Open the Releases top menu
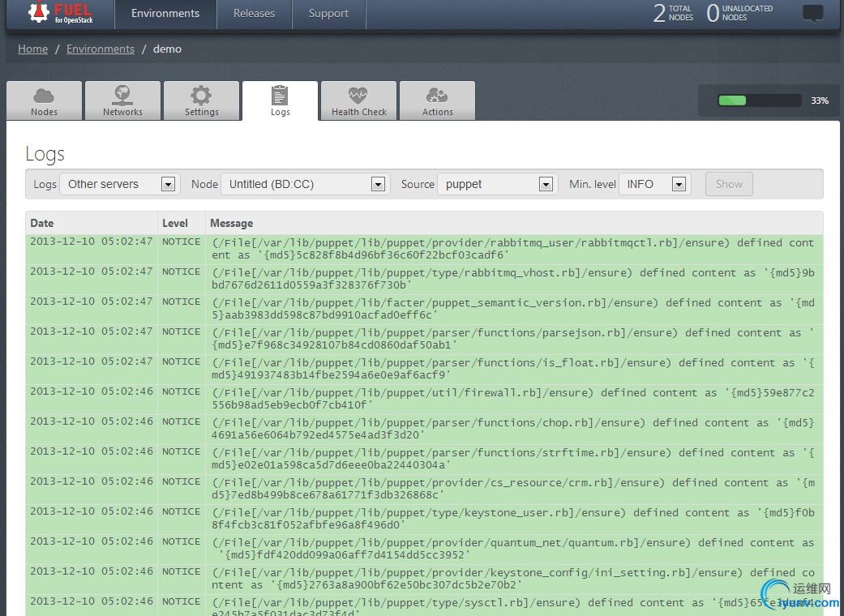The width and height of the screenshot is (844, 616). click(254, 14)
